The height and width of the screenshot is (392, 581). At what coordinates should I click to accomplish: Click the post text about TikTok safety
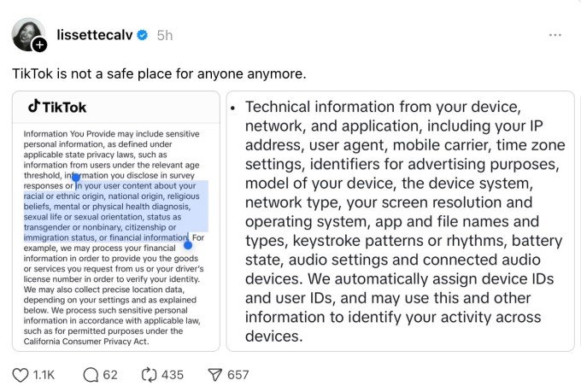159,73
